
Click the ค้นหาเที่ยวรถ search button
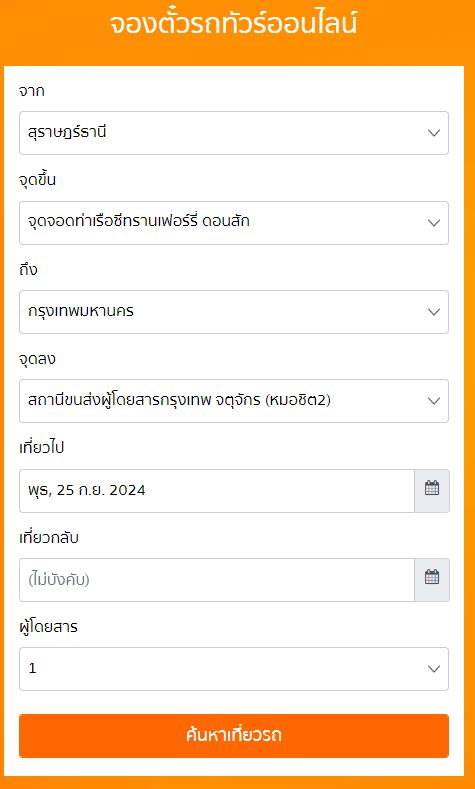click(x=234, y=736)
